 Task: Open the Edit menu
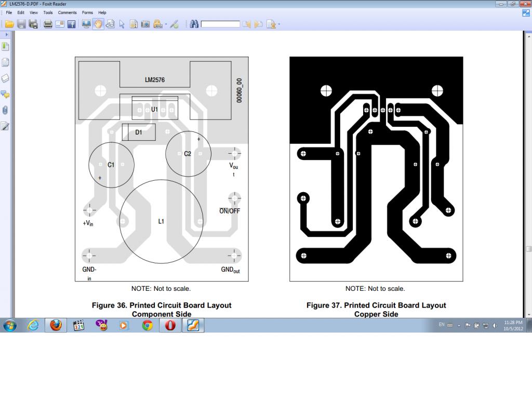click(x=21, y=12)
